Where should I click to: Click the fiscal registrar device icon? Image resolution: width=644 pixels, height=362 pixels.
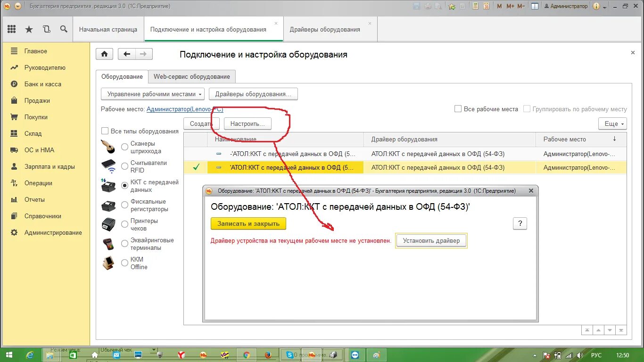(108, 206)
